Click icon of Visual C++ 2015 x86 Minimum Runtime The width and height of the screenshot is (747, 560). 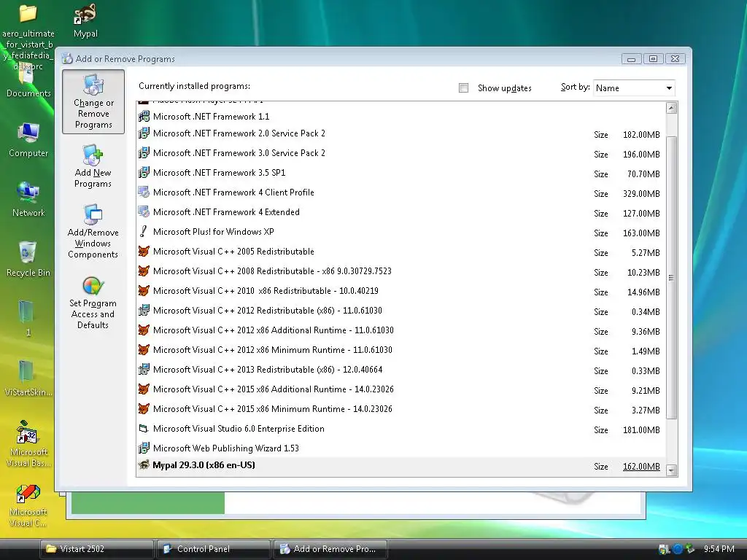144,408
